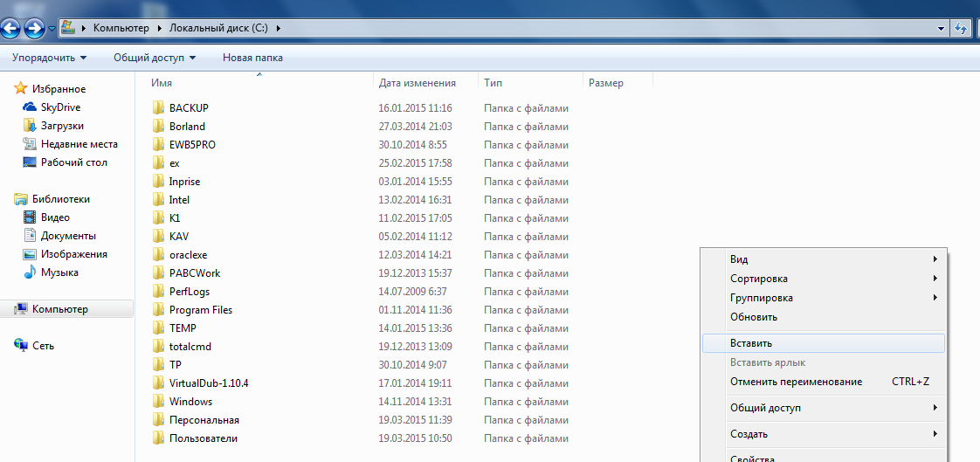This screenshot has width=980, height=462.
Task: Select Библиотеки in the navigation pane
Action: (x=61, y=199)
